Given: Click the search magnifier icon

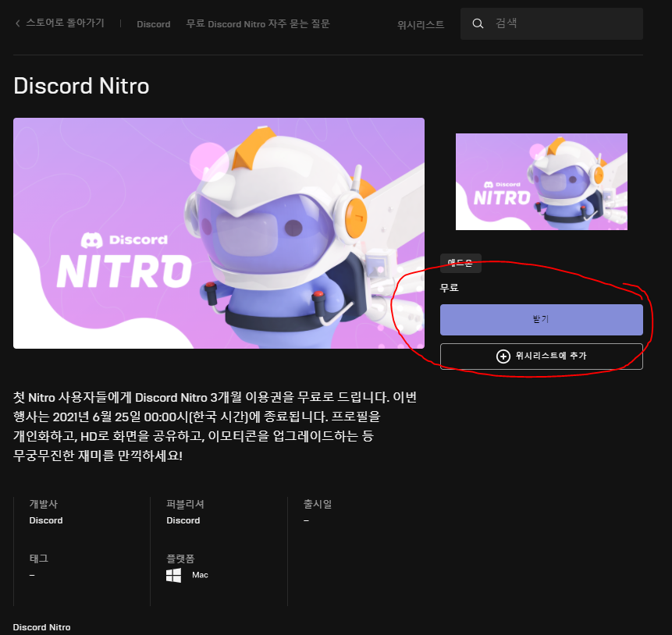Looking at the screenshot, I should coord(478,23).
